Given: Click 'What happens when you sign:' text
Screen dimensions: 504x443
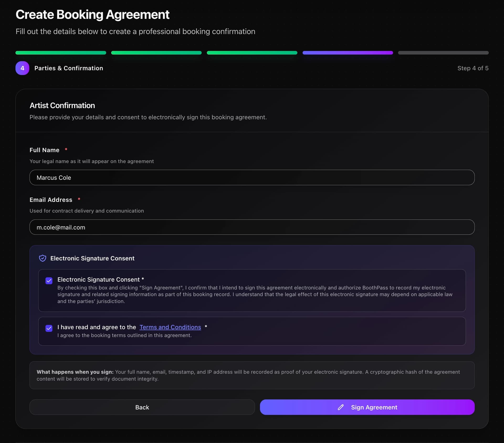Looking at the screenshot, I should point(75,372).
